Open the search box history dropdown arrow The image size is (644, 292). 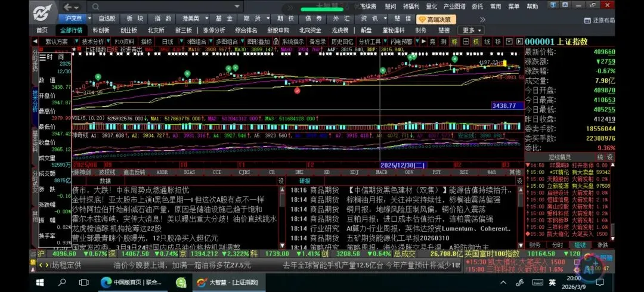[x=236, y=7]
